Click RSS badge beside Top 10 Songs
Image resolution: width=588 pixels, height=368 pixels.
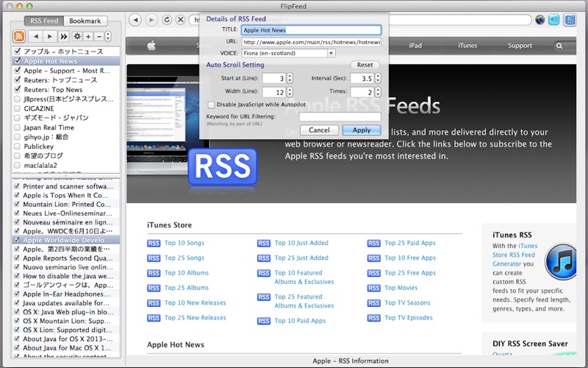(x=154, y=244)
